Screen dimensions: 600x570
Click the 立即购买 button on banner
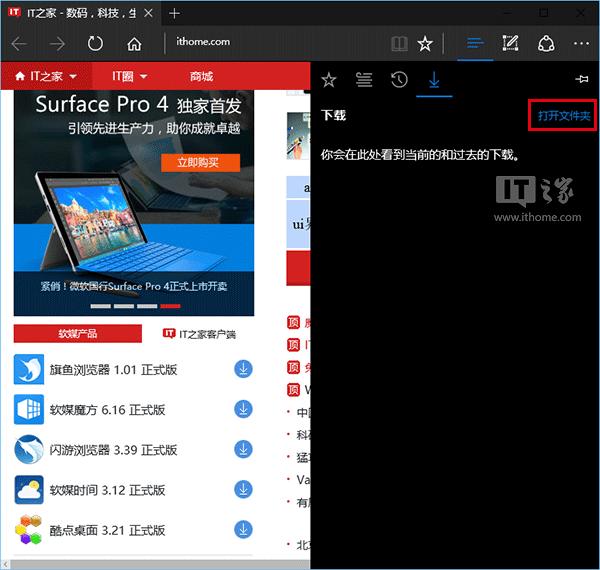pos(200,163)
